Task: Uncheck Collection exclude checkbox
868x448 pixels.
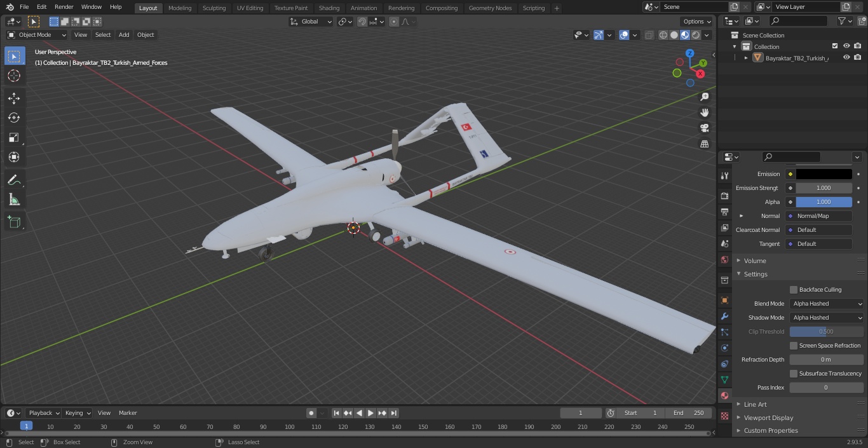Action: click(x=835, y=46)
